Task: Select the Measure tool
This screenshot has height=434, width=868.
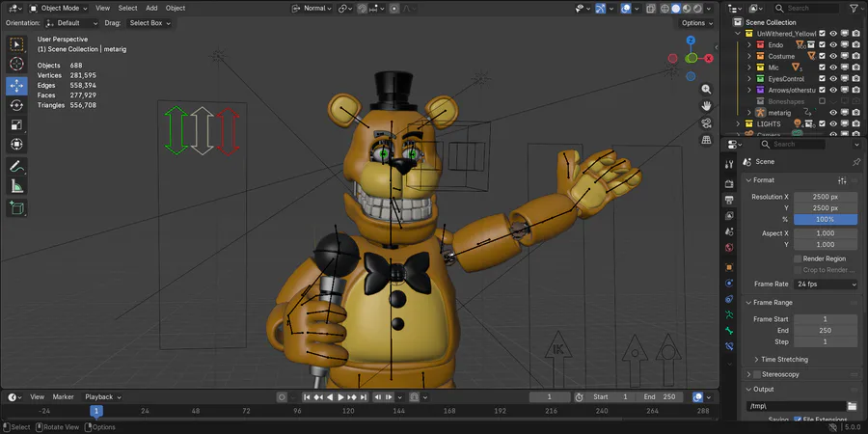Action: tap(16, 186)
